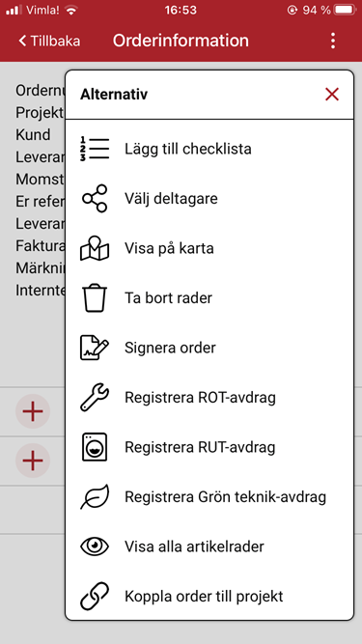The height and width of the screenshot is (644, 362).
Task: Tap the chain link icon
Action: (95, 597)
